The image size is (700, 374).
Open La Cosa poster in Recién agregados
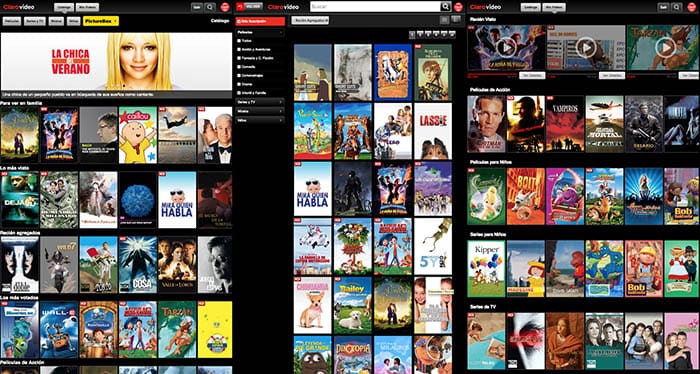[x=138, y=265]
